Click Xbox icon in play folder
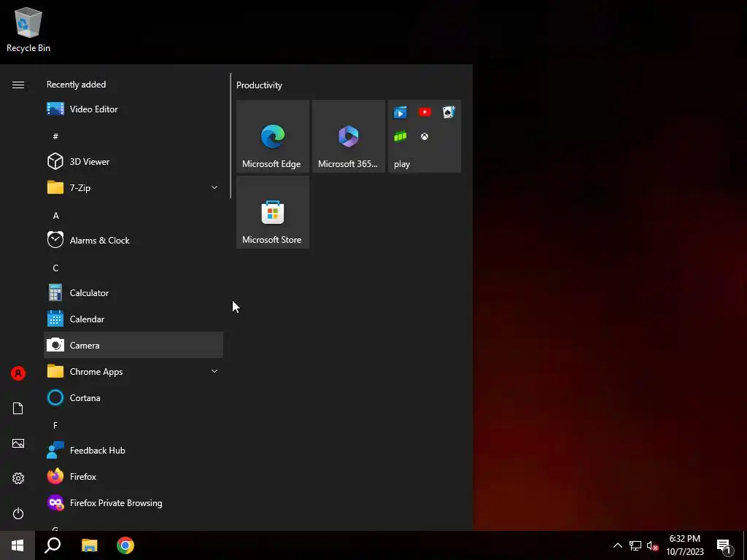 (425, 136)
